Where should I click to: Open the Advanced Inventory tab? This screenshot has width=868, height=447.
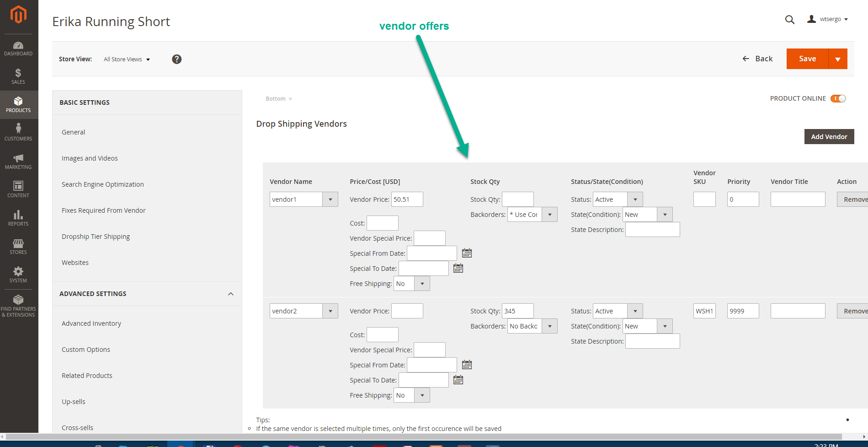click(x=91, y=323)
